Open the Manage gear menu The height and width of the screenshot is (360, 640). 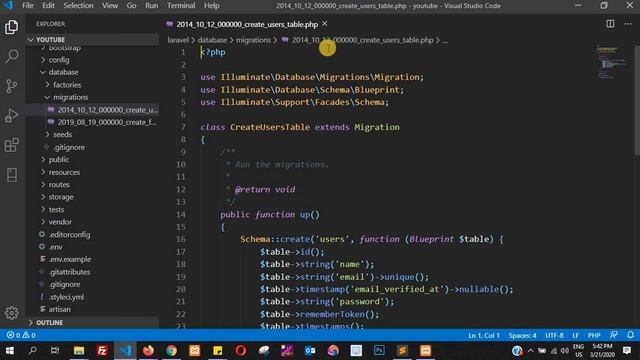[x=11, y=313]
